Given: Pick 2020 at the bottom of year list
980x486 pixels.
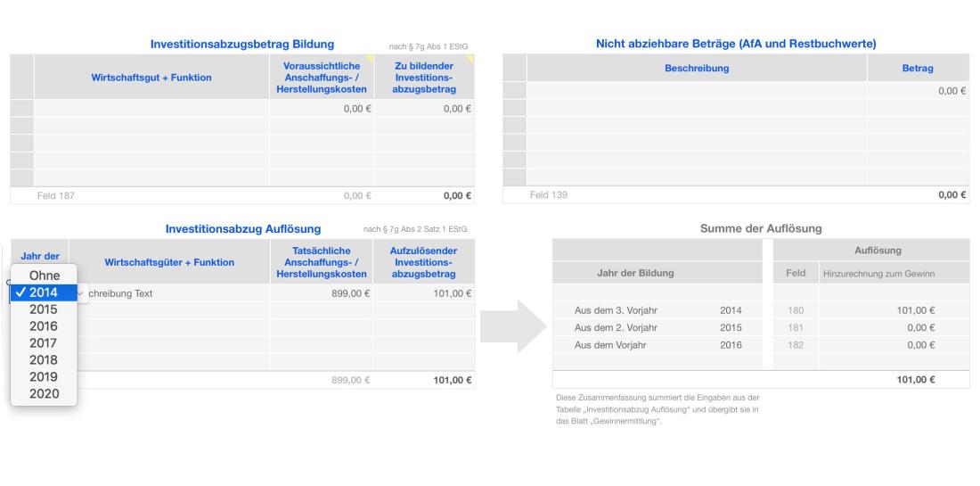Looking at the screenshot, I should click(x=45, y=393).
